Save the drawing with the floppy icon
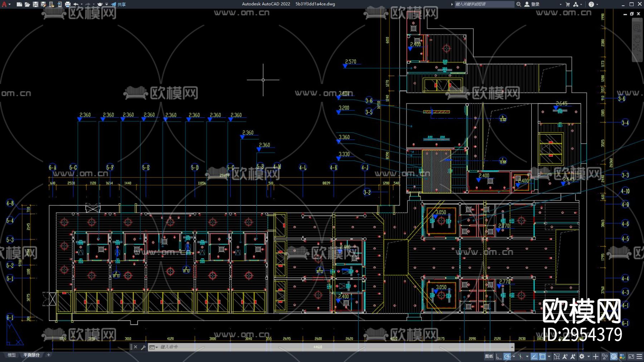Screen dimensions: 644x362 35,4
